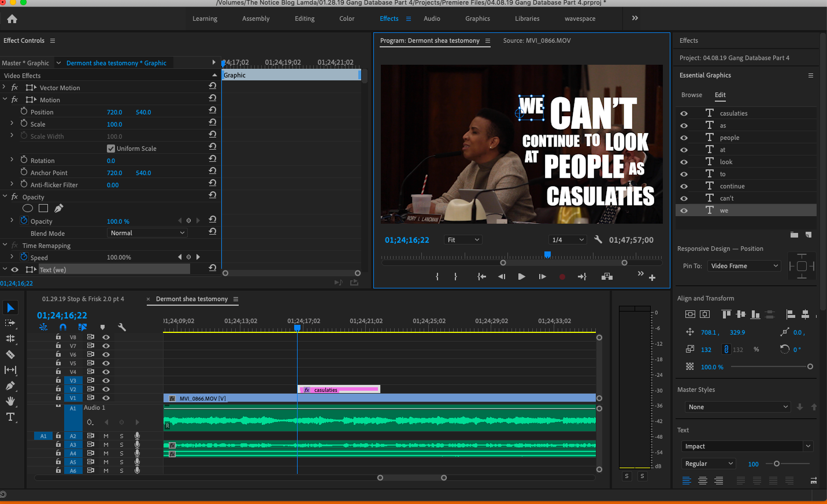Screen dimensions: 827x504
Task: Create group folder in Essential Graphics
Action: click(794, 235)
